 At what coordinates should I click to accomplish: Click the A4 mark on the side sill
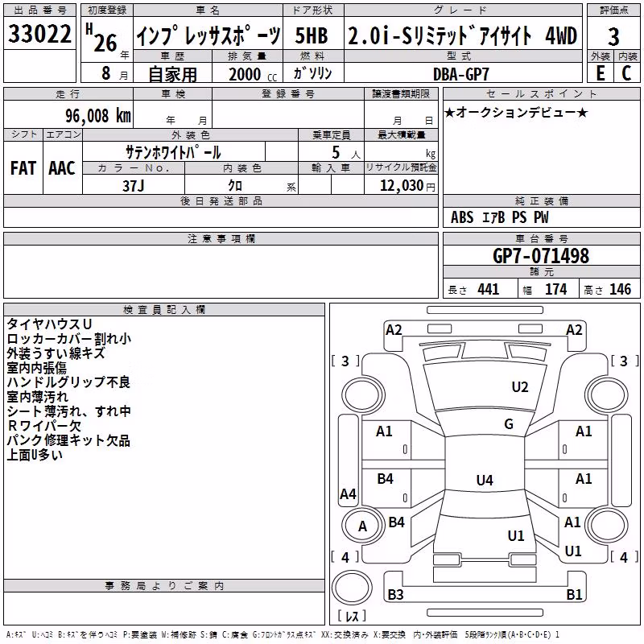pos(348,493)
